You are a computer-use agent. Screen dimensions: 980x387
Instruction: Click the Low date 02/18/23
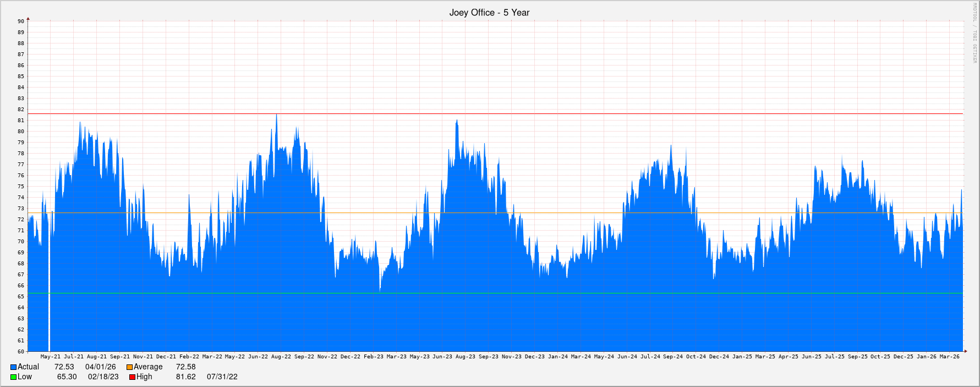pos(103,377)
